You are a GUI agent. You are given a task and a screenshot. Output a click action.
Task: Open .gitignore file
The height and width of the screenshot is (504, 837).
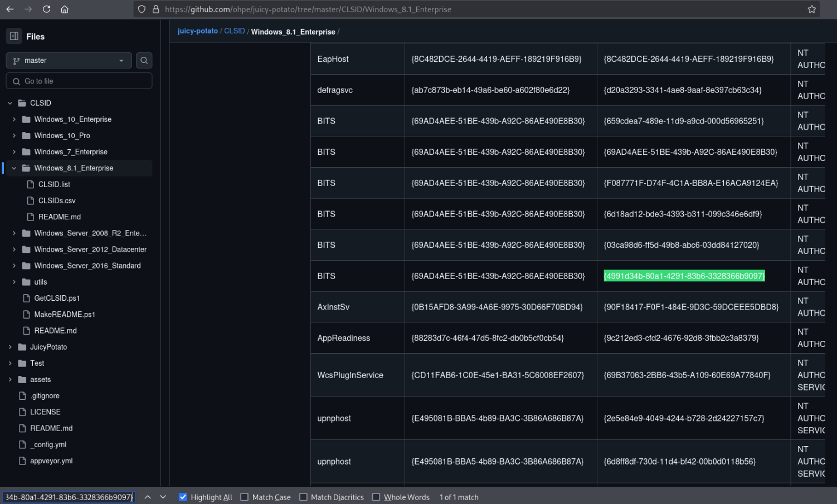[45, 395]
